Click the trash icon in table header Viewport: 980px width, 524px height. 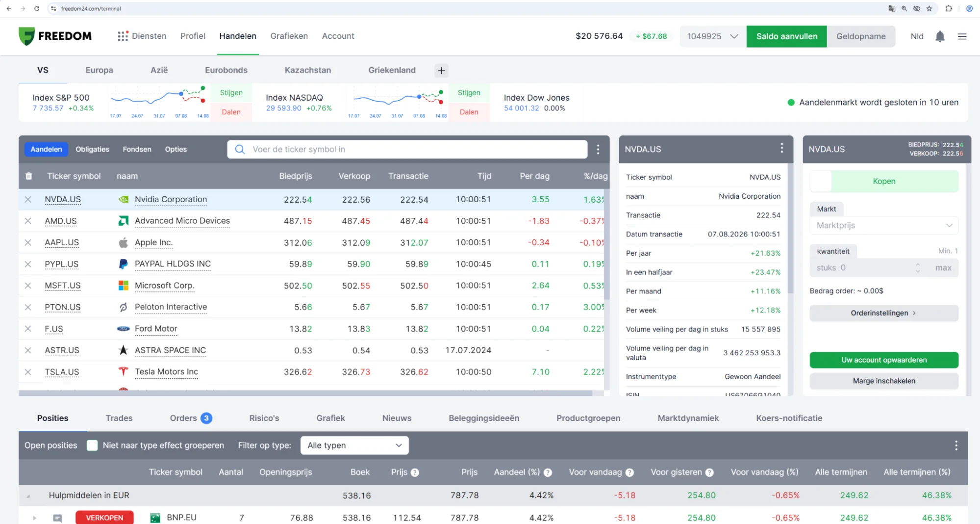[29, 176]
